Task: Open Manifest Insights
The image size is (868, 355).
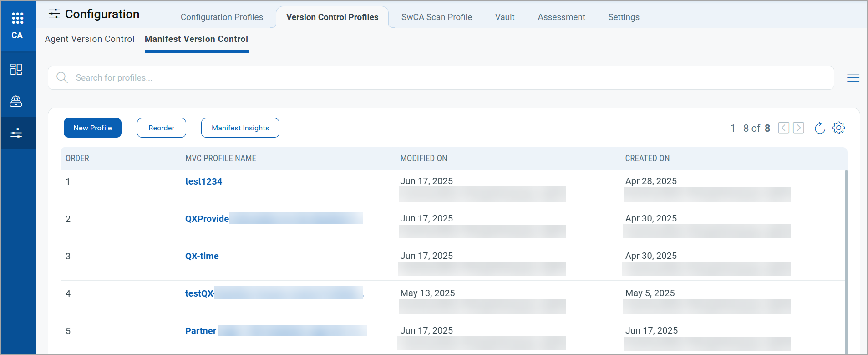Action: tap(240, 128)
